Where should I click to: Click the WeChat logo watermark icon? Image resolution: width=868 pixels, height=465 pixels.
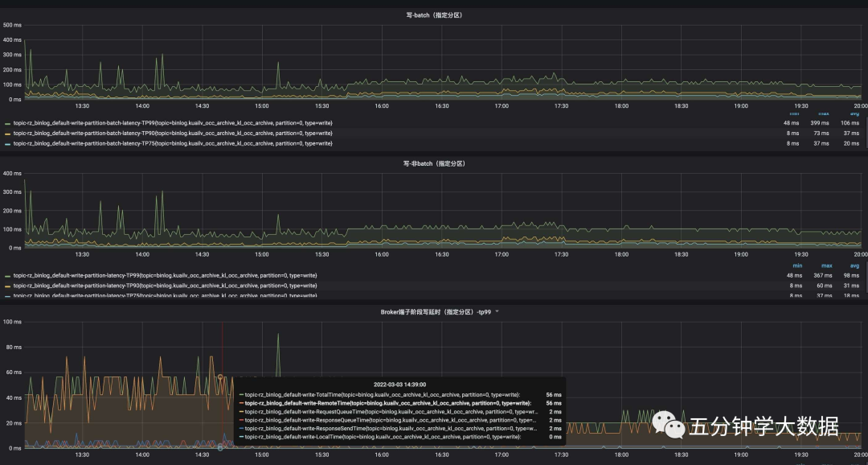pyautogui.click(x=667, y=426)
